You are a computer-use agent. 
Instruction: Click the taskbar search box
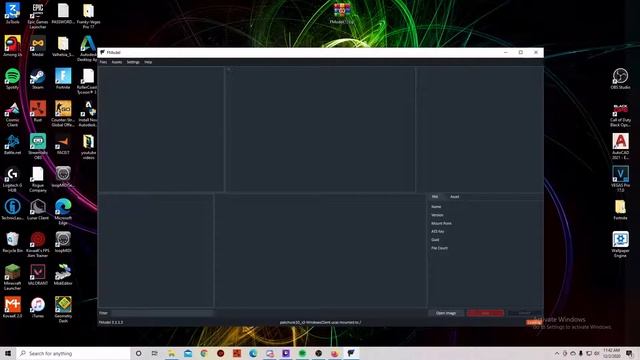73,353
